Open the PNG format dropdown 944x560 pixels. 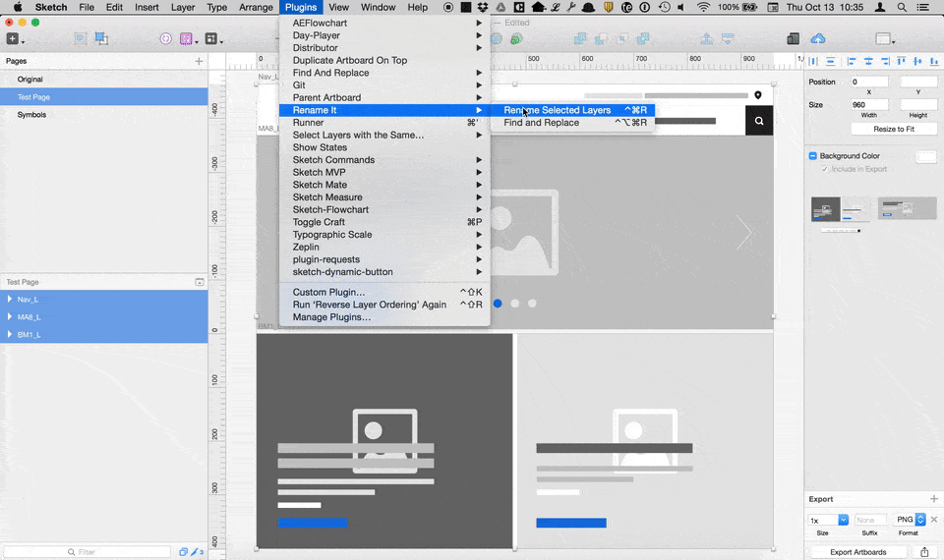click(x=909, y=520)
